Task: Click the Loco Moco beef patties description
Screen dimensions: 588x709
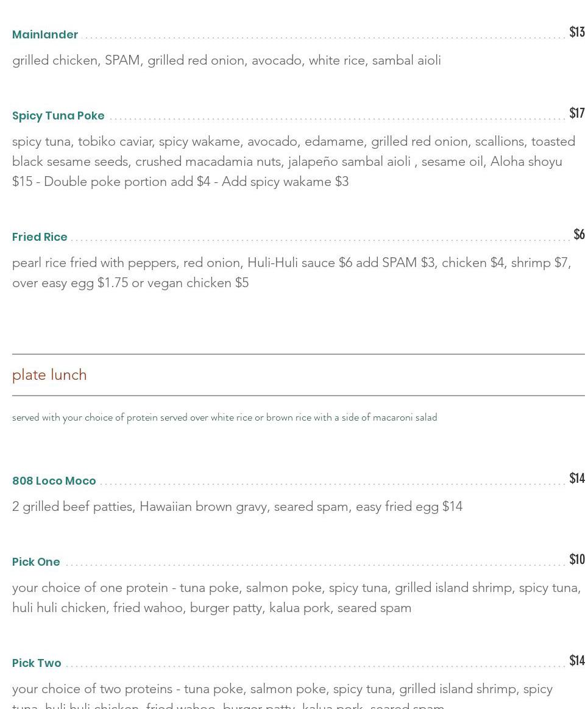Action: 237,507
